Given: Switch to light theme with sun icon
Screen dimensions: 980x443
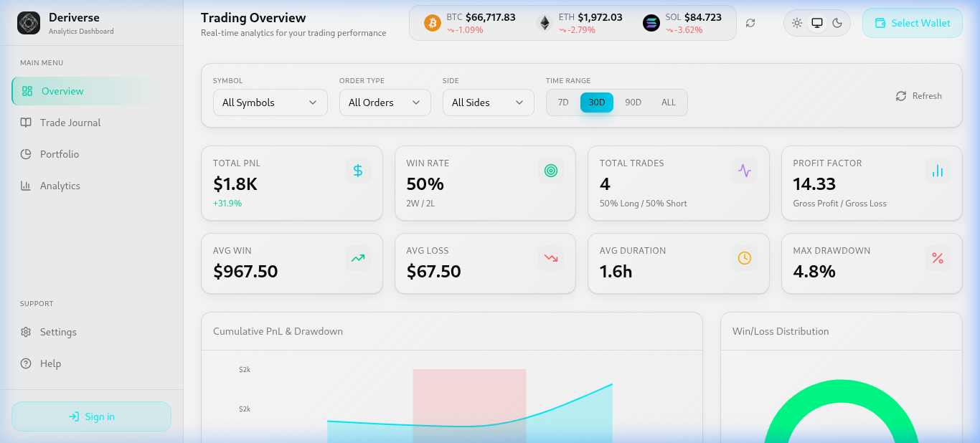Looking at the screenshot, I should (796, 23).
